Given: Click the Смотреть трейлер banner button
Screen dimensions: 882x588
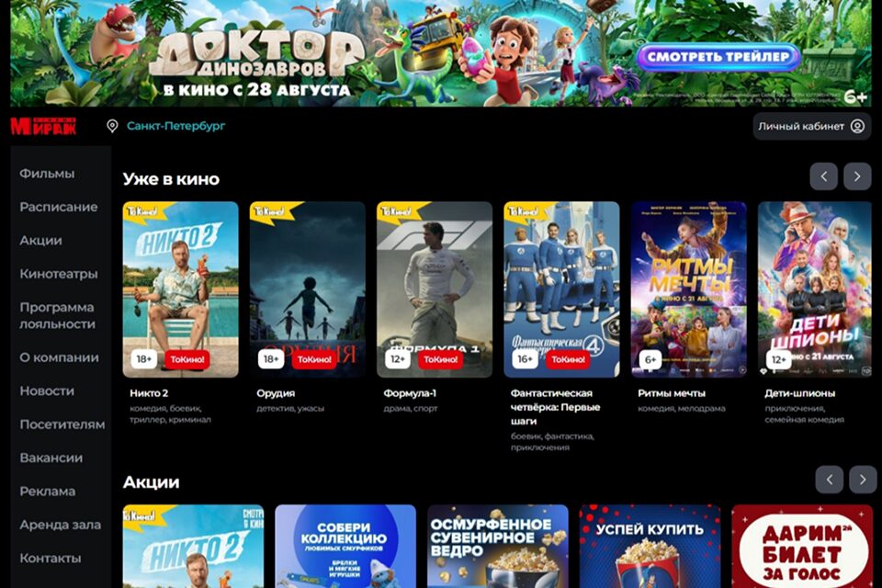Looking at the screenshot, I should click(718, 57).
